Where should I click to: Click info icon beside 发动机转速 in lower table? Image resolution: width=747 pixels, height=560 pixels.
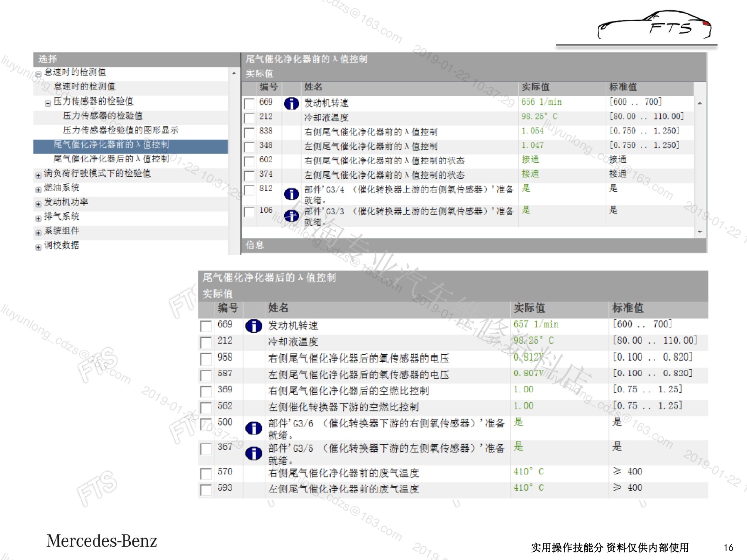(254, 326)
